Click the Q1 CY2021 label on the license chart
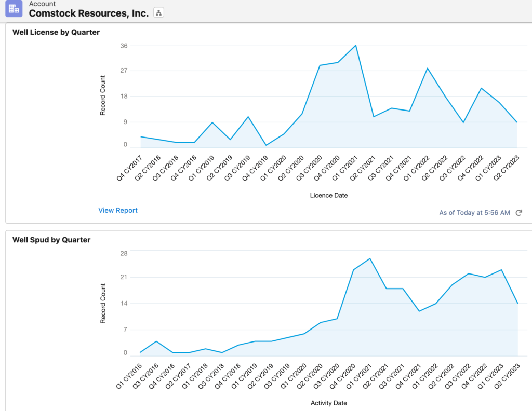The width and height of the screenshot is (532, 411). pyautogui.click(x=344, y=168)
